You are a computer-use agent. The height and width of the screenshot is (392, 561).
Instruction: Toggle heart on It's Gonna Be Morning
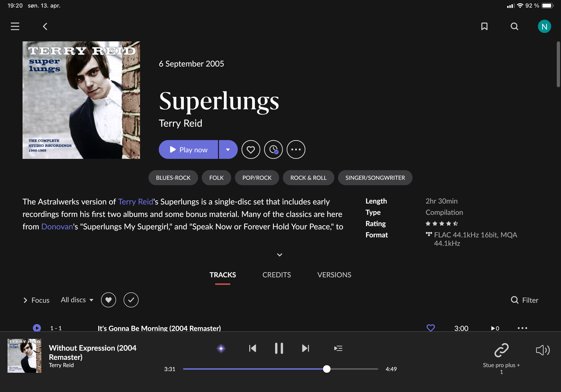click(431, 327)
